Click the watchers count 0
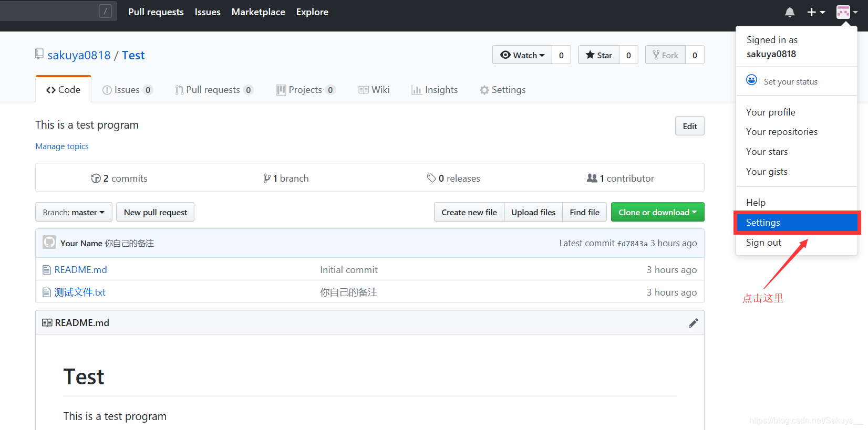This screenshot has height=430, width=868. [x=561, y=55]
